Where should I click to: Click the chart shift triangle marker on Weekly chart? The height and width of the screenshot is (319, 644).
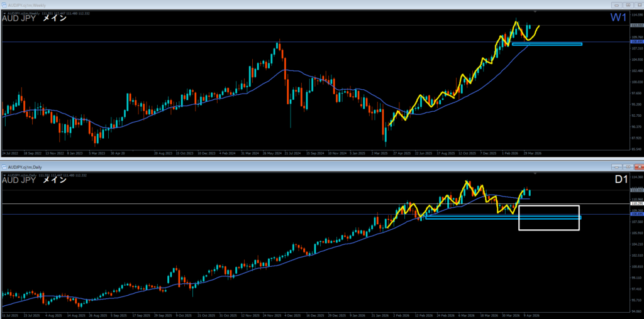click(535, 11)
